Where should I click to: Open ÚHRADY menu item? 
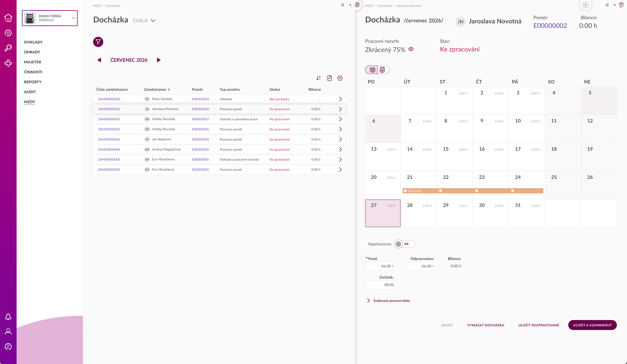click(32, 52)
